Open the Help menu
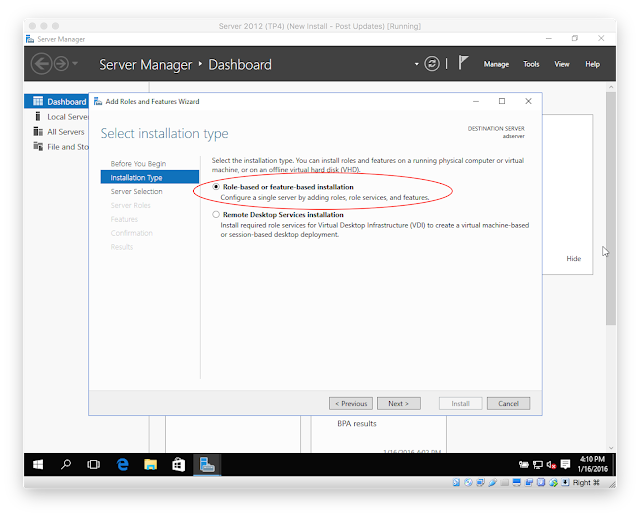 click(x=592, y=64)
